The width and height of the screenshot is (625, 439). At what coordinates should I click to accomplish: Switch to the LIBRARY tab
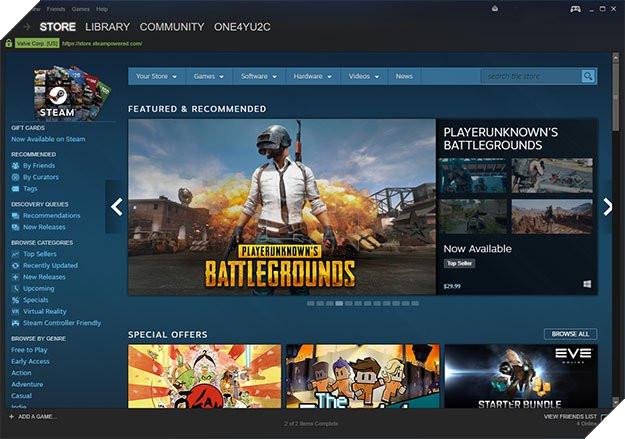pyautogui.click(x=108, y=27)
